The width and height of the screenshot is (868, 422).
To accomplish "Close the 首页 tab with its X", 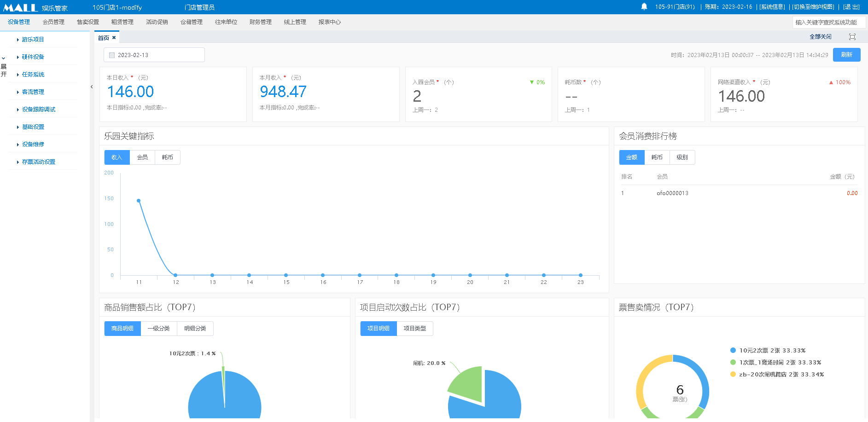I will [114, 38].
